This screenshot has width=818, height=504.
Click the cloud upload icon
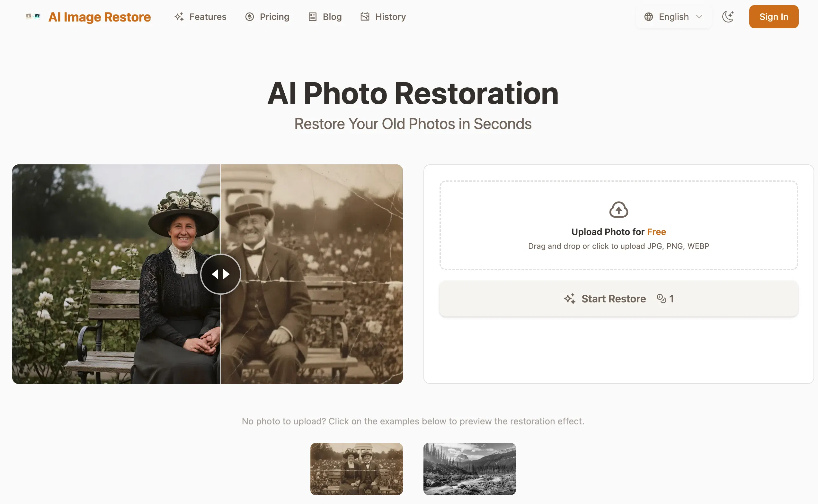pos(618,210)
